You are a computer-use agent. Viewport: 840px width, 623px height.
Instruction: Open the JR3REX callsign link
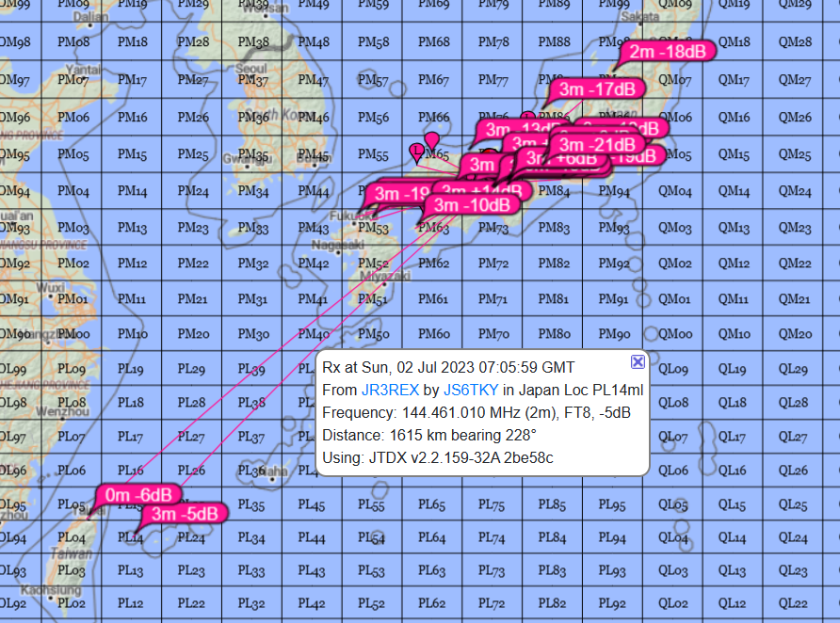(x=390, y=391)
